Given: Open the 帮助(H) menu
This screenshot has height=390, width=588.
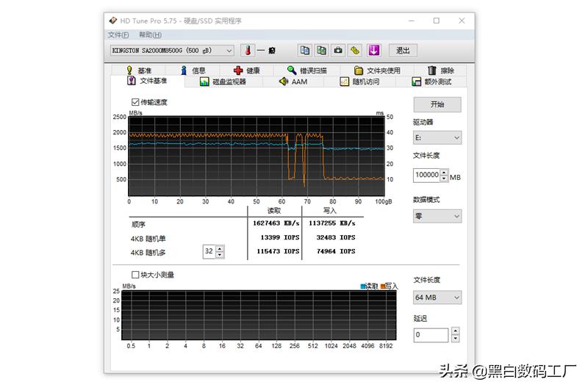Looking at the screenshot, I should click(150, 35).
